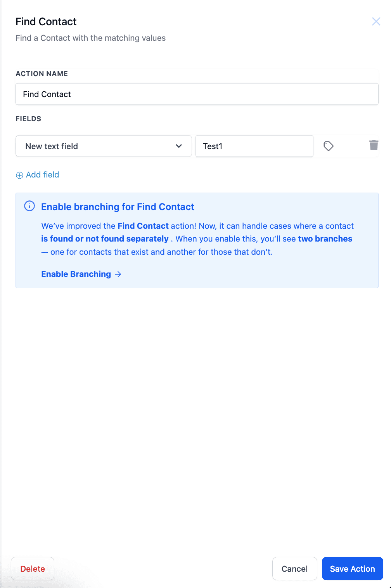Add another field via Add field link
Viewport: 391px width, 588px height.
[38, 175]
